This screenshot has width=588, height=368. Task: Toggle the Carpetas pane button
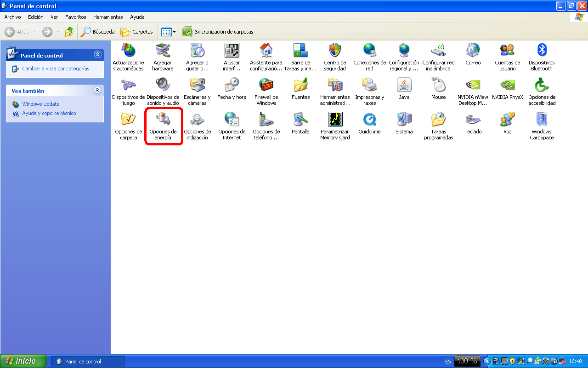tap(136, 32)
